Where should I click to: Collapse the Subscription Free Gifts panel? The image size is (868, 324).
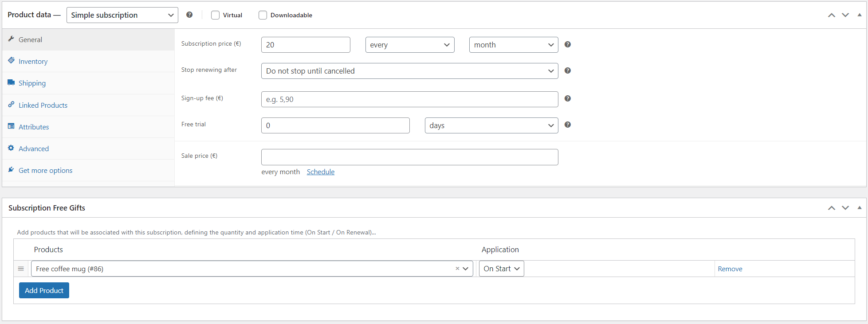(859, 207)
